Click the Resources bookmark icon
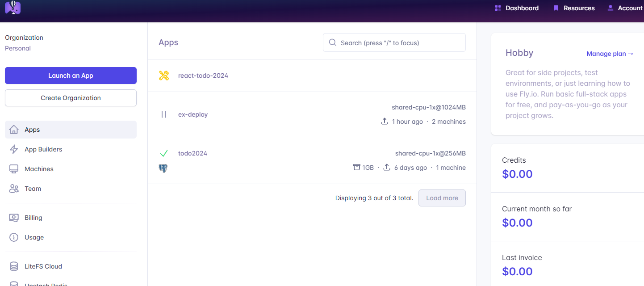 (x=556, y=8)
